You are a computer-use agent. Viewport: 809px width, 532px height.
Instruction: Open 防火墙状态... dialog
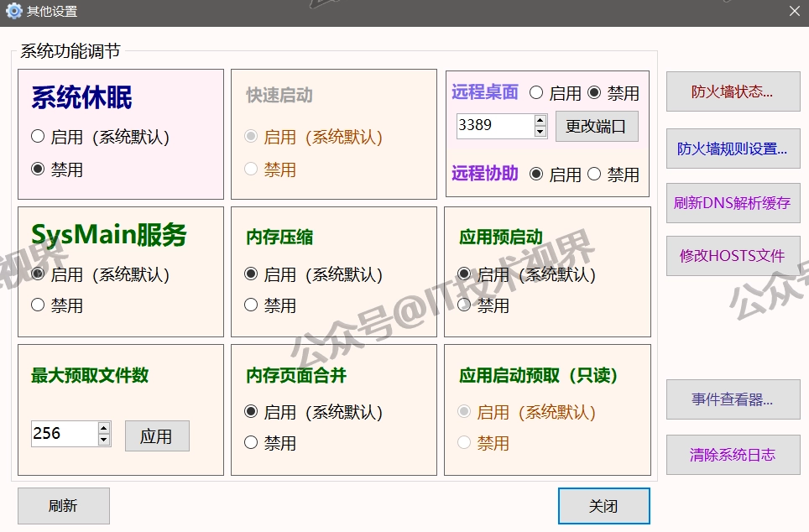pos(733,91)
